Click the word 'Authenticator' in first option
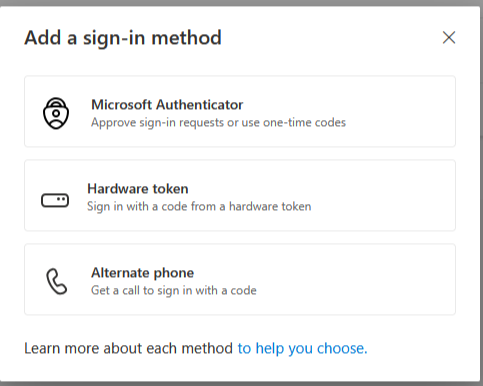This screenshot has height=386, width=483. (x=199, y=105)
